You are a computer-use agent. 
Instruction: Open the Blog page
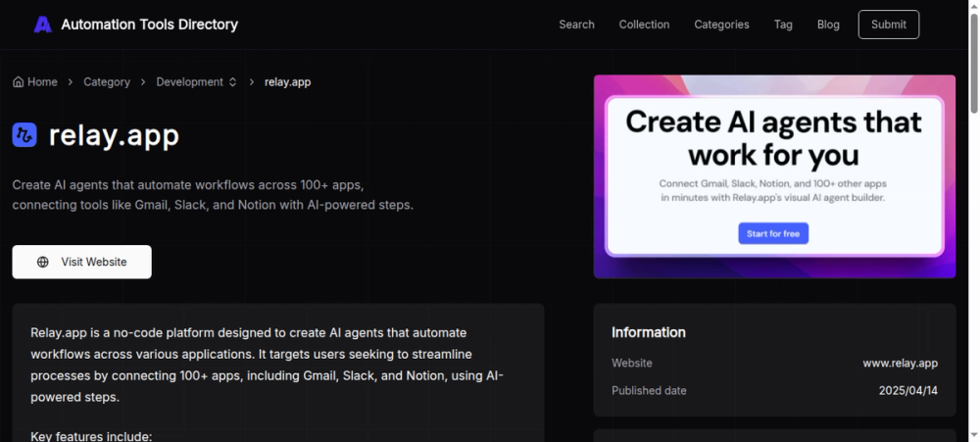coord(828,25)
